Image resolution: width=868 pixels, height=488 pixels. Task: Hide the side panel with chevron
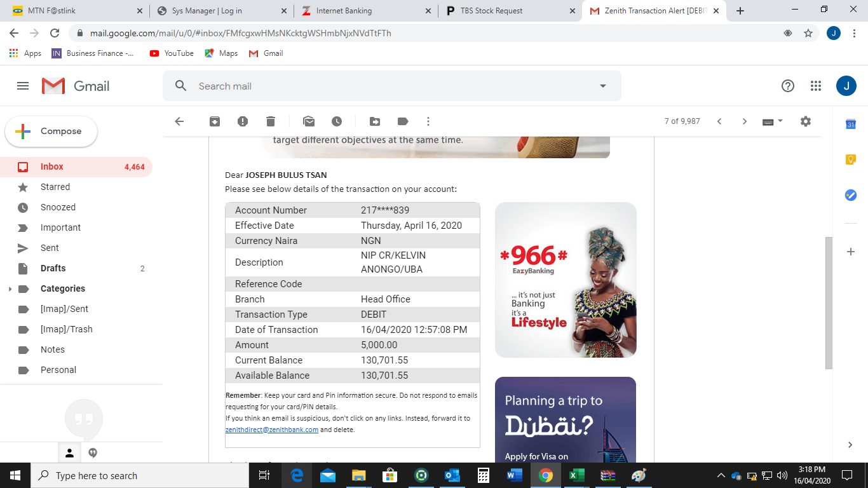coord(851,445)
